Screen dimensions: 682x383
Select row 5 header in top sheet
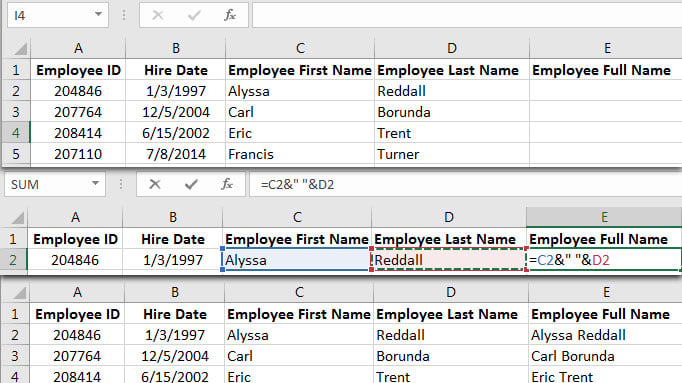click(x=16, y=154)
